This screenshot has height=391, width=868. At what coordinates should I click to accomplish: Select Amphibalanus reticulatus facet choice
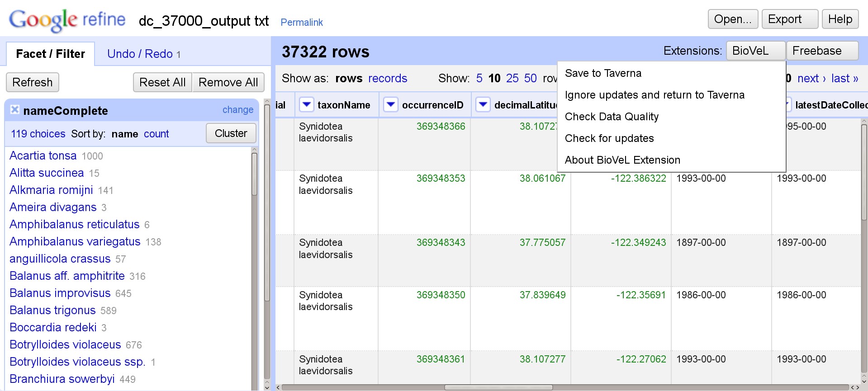[75, 224]
